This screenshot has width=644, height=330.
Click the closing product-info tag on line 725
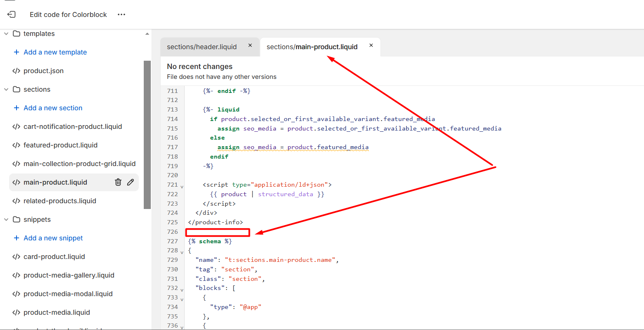coord(216,222)
